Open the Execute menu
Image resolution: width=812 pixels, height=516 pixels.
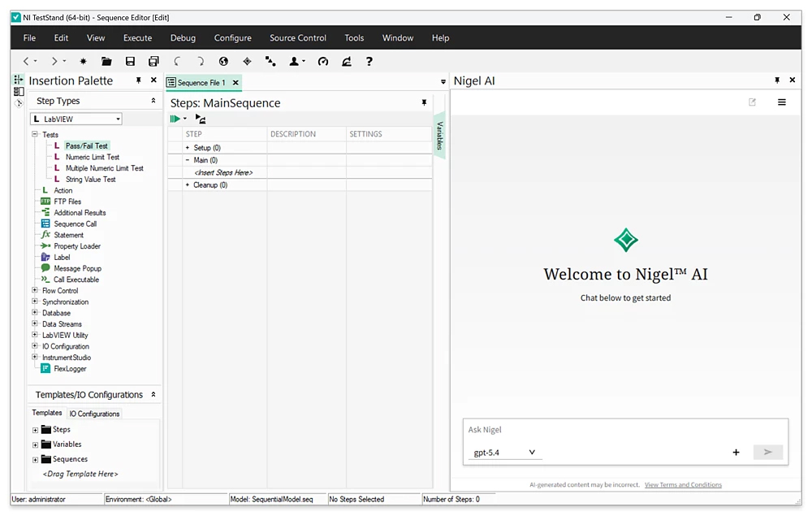click(x=138, y=38)
